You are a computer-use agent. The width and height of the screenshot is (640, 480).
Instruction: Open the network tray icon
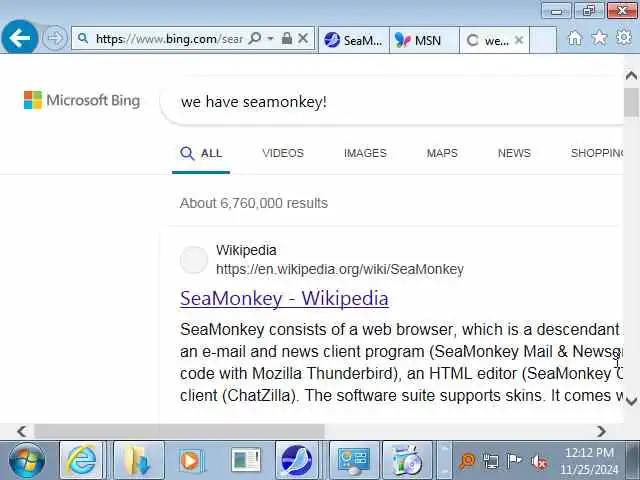click(x=491, y=461)
